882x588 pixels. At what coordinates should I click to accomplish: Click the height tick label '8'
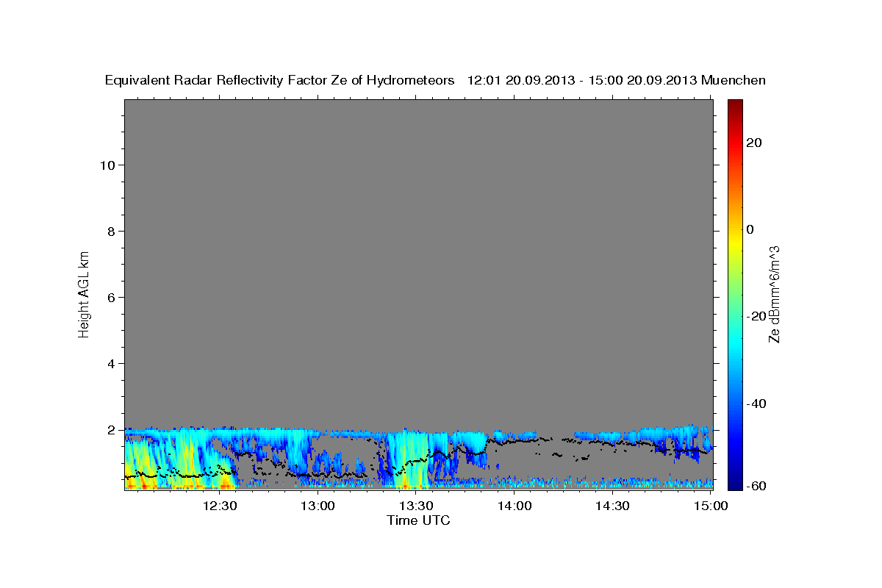[111, 232]
